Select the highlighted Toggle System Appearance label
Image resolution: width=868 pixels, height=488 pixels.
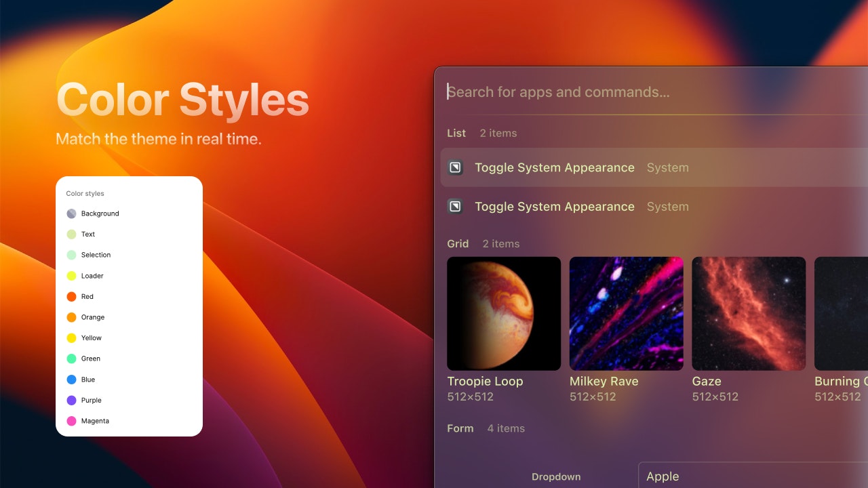pos(555,167)
